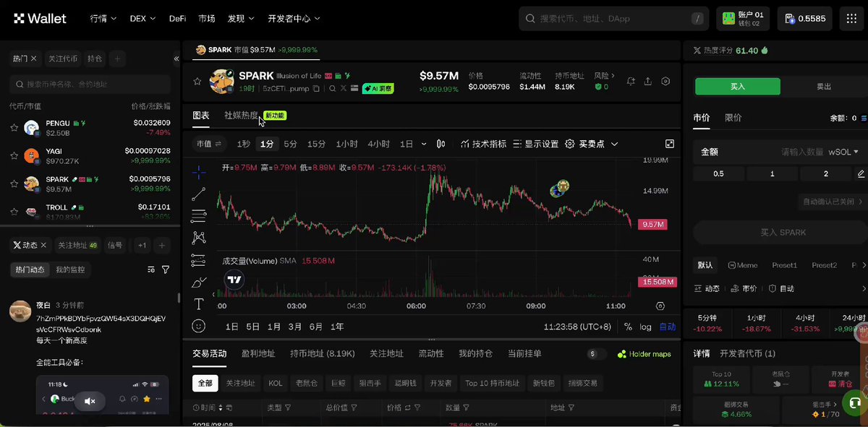
Task: Click the Wallet logo
Action: [40, 19]
